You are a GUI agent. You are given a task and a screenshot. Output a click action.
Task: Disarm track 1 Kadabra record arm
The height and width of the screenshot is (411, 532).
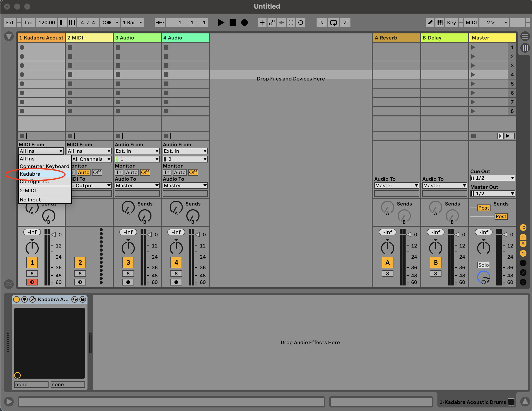tap(32, 282)
